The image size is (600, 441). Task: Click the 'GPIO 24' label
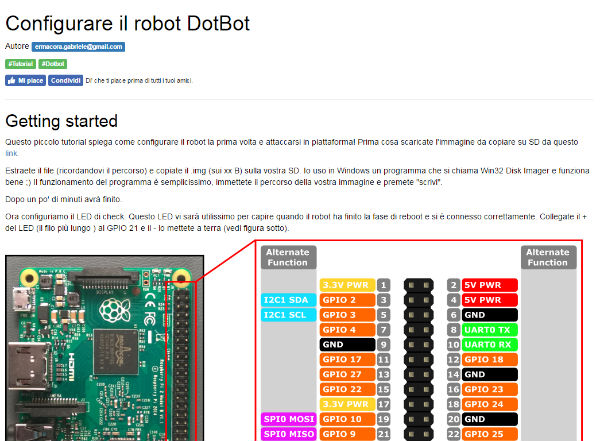click(490, 404)
